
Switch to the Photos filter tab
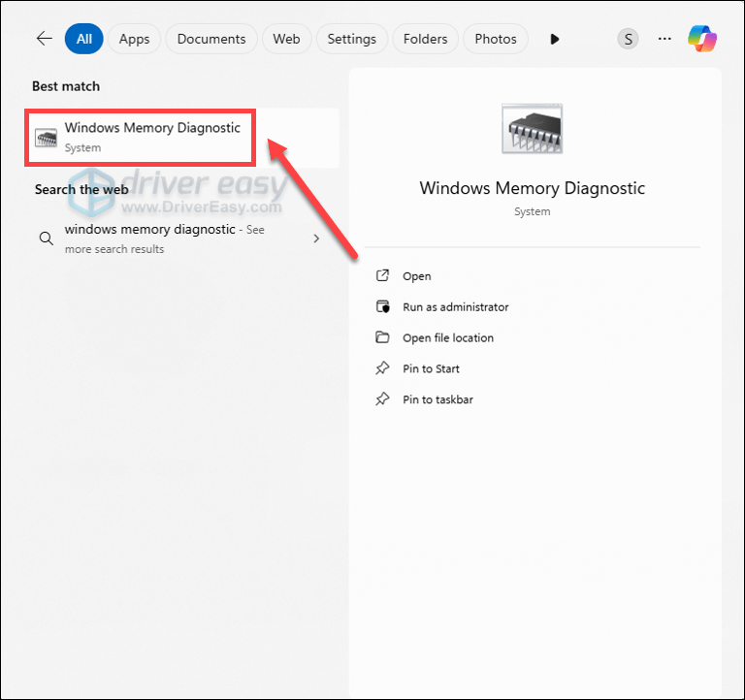pyautogui.click(x=496, y=39)
